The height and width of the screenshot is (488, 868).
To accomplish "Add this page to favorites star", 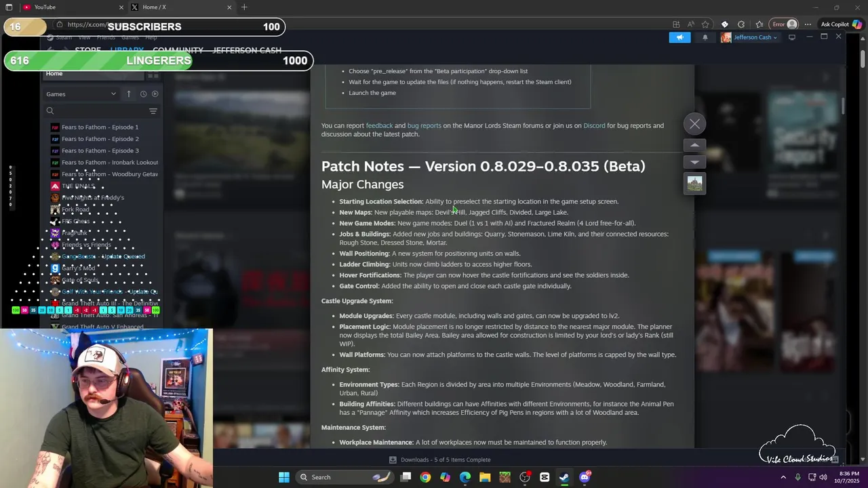I will tap(705, 24).
